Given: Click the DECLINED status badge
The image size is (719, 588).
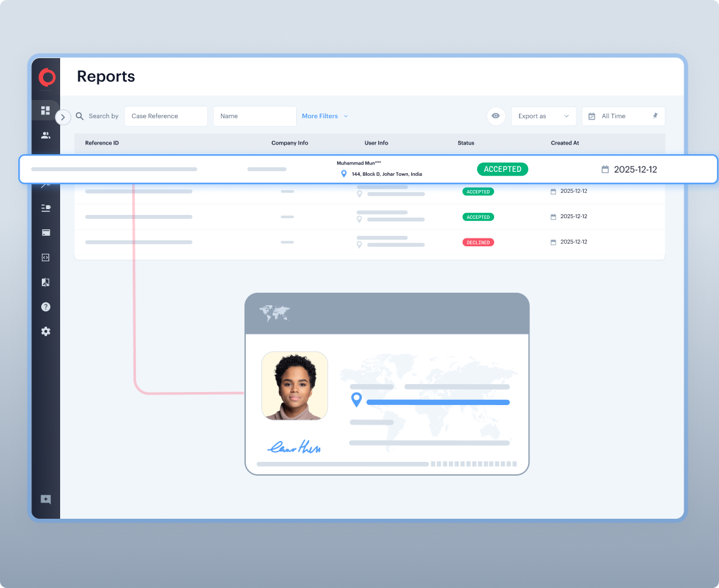Looking at the screenshot, I should pyautogui.click(x=478, y=242).
